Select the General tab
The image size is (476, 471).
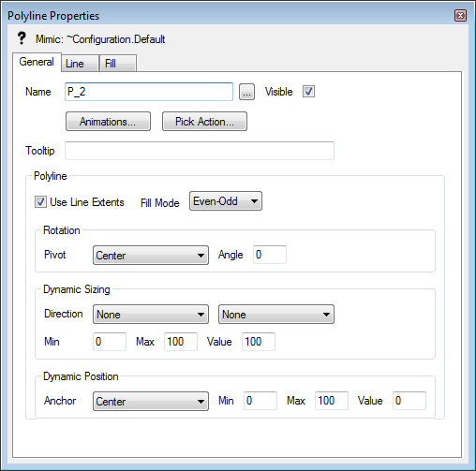tap(37, 62)
